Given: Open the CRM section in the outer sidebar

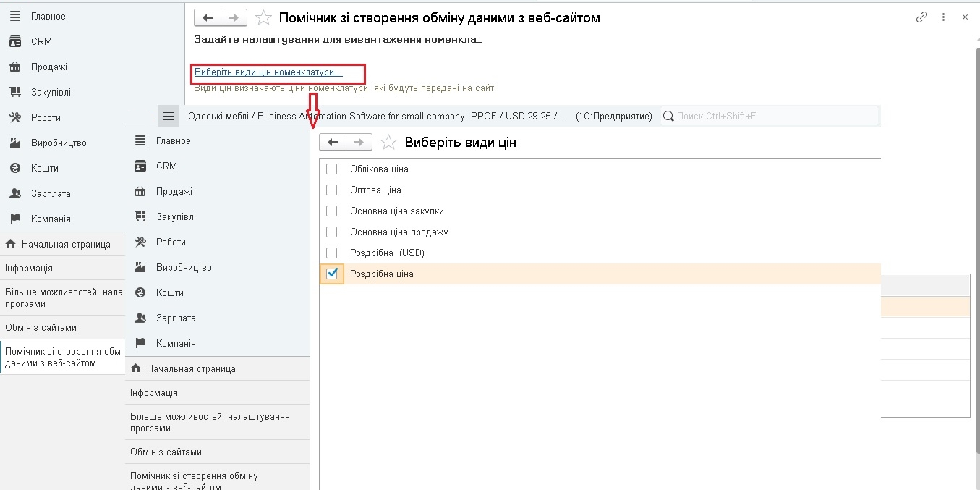Looking at the screenshot, I should [x=41, y=41].
